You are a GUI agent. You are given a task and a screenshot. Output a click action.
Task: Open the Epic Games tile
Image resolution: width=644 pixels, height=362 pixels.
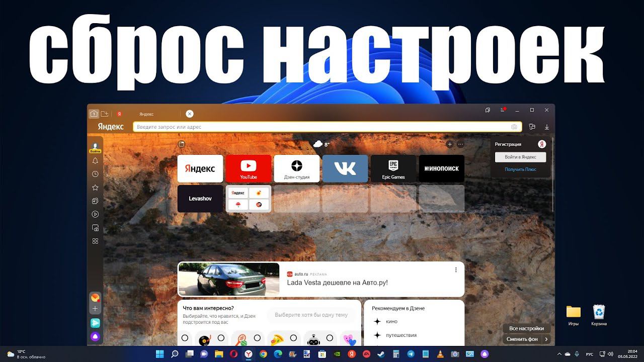pyautogui.click(x=393, y=168)
